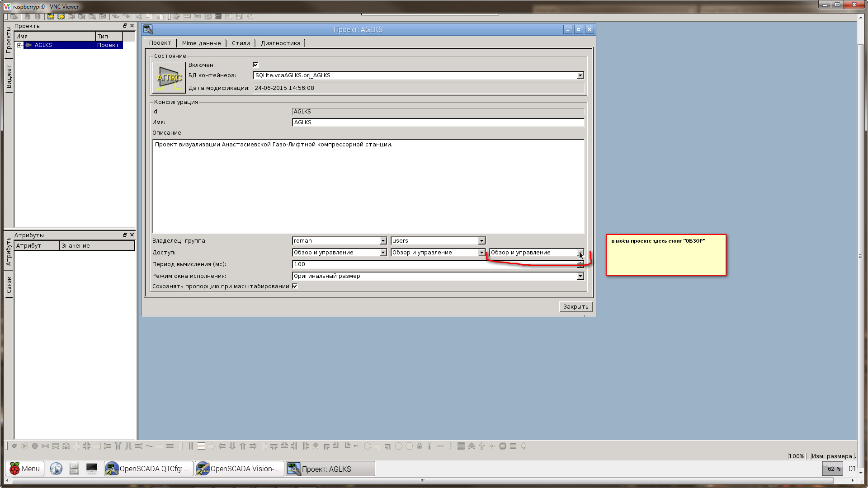Toggle the Включен checkbox
Screen dimensions: 868x488
[x=255, y=65]
